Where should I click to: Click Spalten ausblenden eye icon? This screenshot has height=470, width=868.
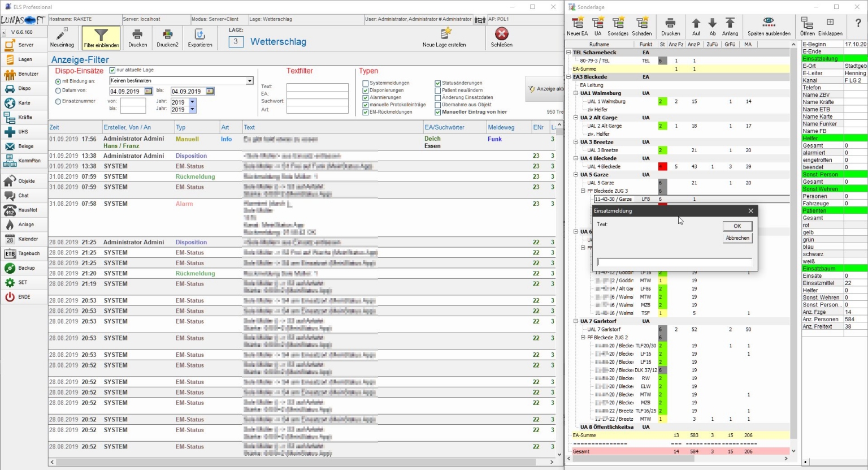click(x=769, y=23)
